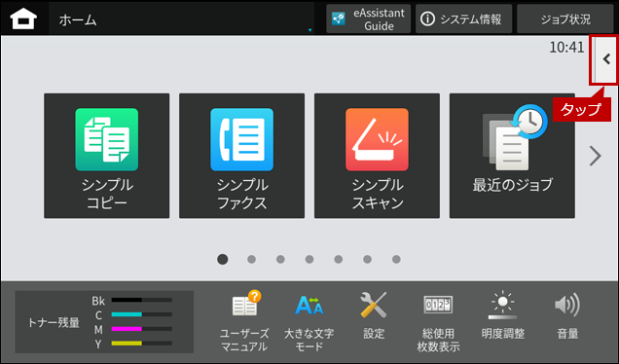619x364 pixels.
Task: Tap the Toner Remaining (トナー残量) panel
Action: [104, 322]
